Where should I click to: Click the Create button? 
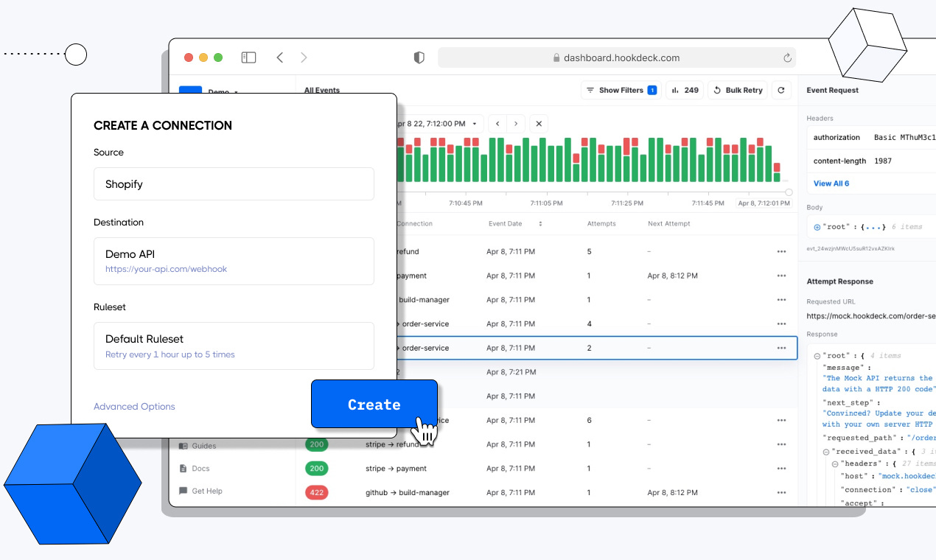[x=374, y=404]
